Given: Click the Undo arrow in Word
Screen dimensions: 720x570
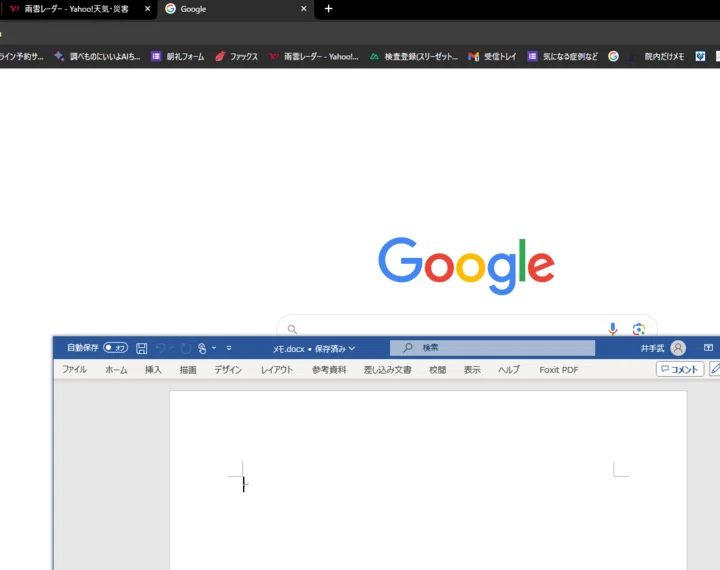Looking at the screenshot, I should 161,348.
